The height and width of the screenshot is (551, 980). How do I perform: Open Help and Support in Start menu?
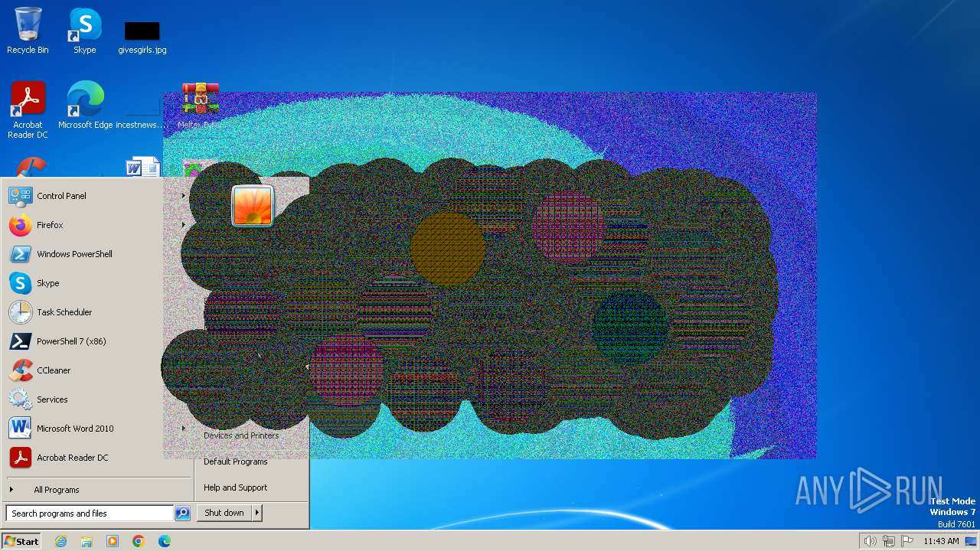tap(236, 487)
